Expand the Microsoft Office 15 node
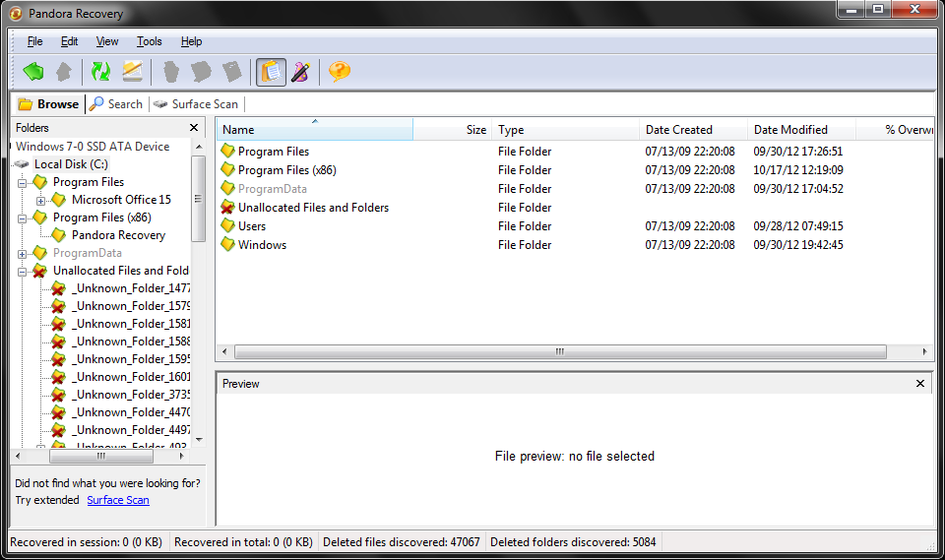Viewport: 945px width, 560px height. click(40, 201)
